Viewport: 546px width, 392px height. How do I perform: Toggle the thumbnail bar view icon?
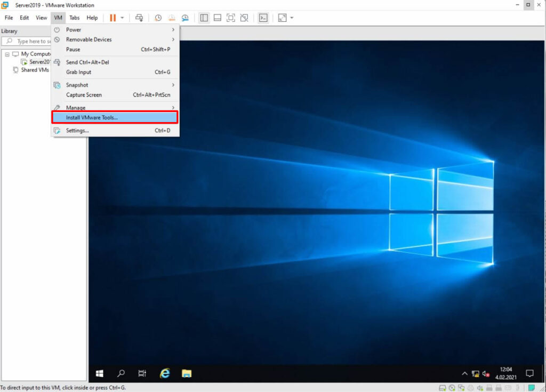click(218, 18)
